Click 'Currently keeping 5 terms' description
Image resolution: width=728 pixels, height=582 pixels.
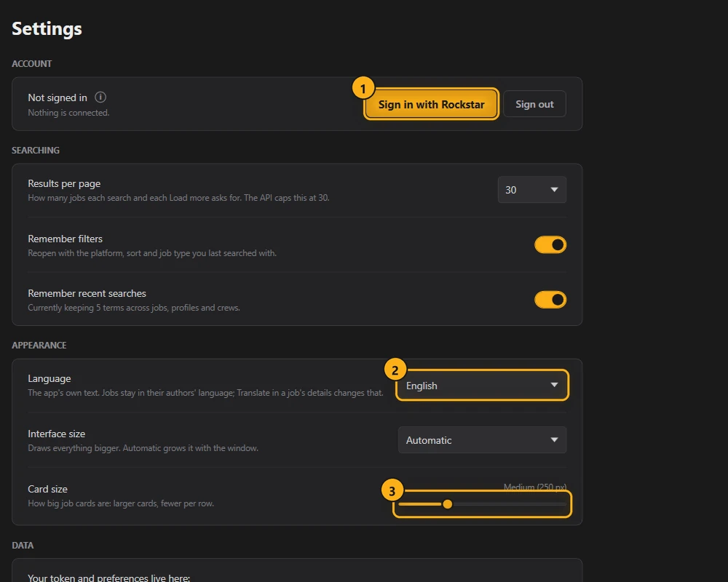134,308
